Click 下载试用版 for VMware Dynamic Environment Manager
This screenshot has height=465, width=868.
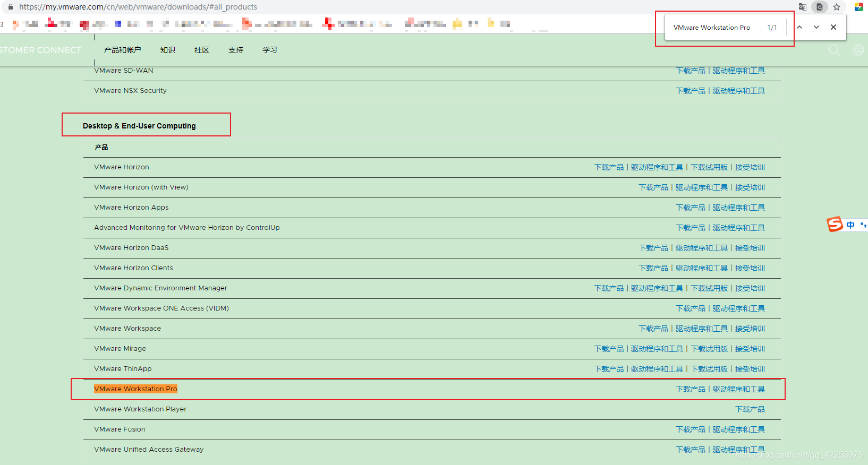click(x=709, y=288)
